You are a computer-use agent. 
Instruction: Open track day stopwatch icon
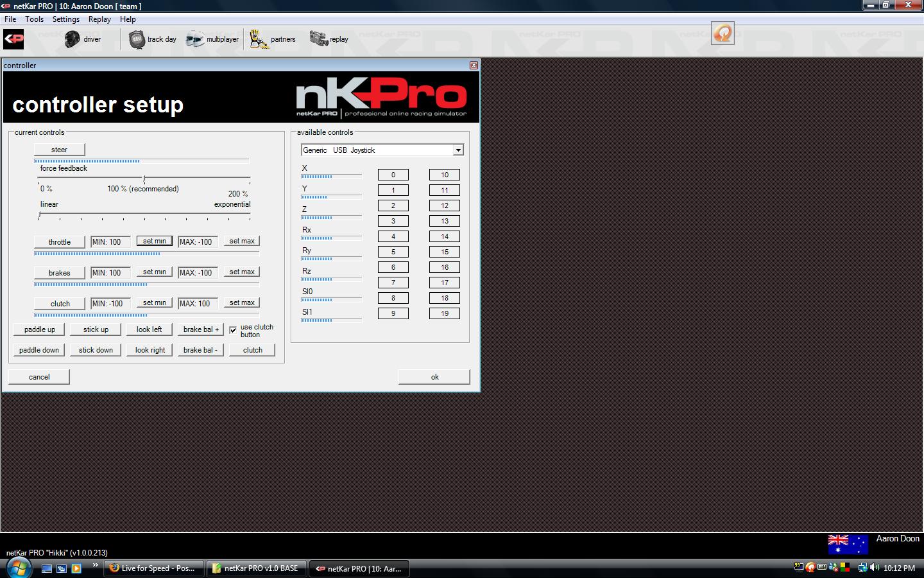[x=137, y=39]
